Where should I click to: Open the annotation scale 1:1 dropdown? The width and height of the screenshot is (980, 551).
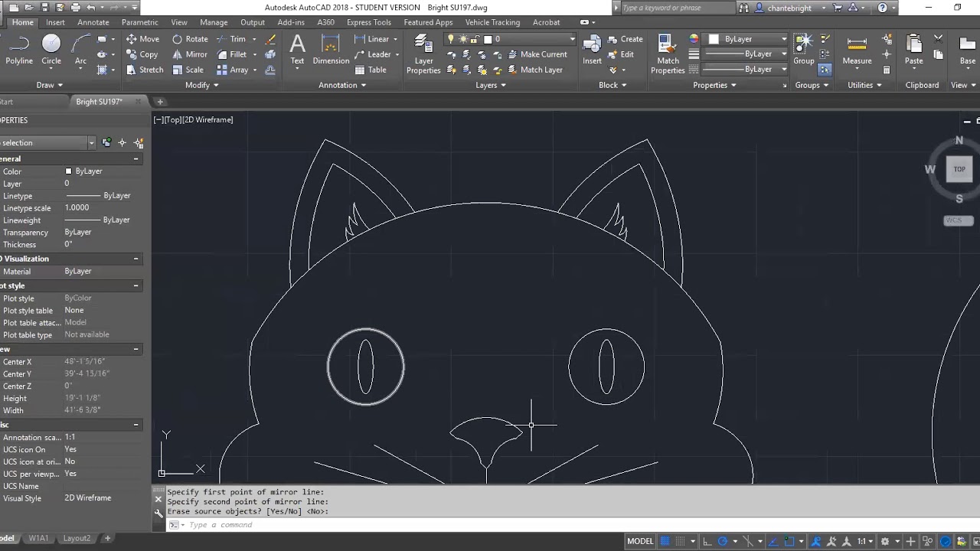[864, 541]
